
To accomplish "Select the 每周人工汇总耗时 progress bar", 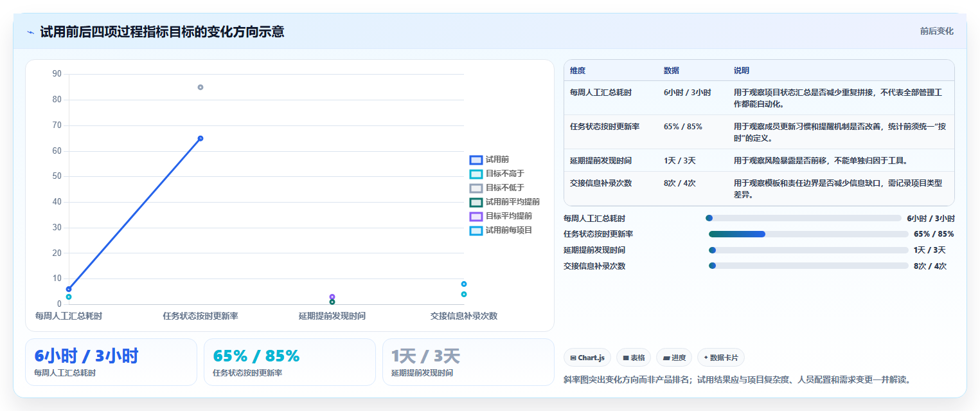I will pos(803,218).
